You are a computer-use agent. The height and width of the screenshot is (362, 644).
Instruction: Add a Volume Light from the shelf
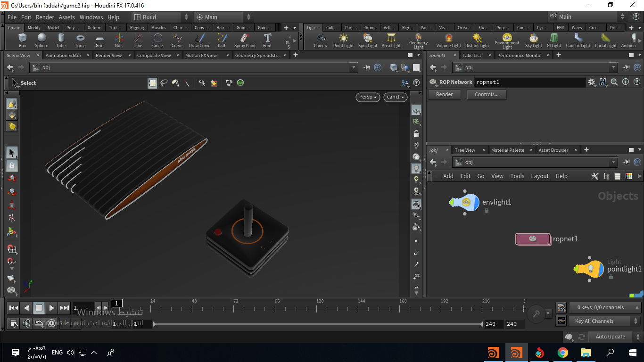pyautogui.click(x=448, y=41)
